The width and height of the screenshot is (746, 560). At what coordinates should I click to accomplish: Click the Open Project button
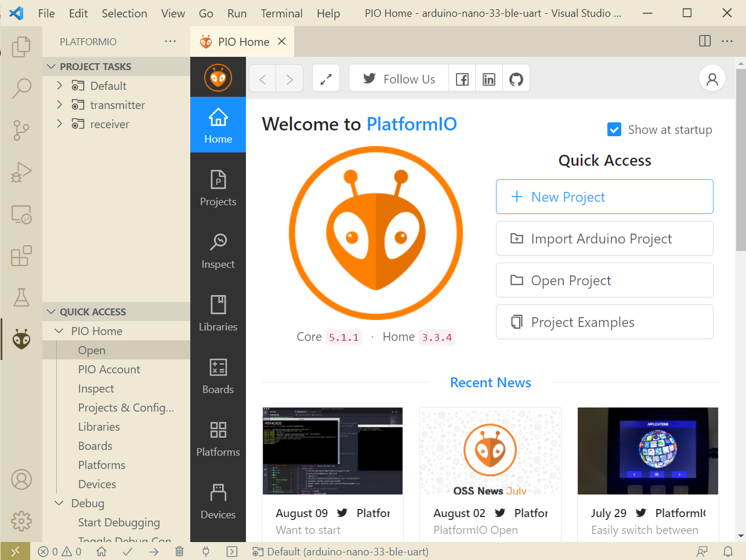click(x=604, y=280)
